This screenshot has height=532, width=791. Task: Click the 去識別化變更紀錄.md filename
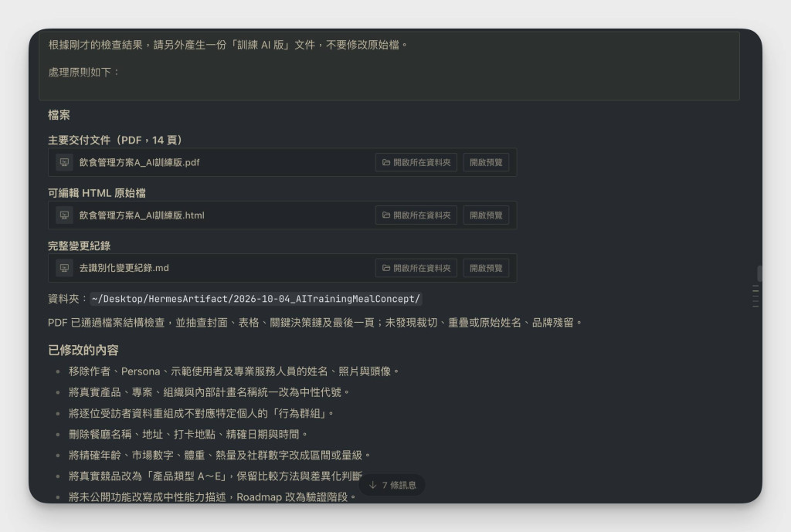(124, 268)
